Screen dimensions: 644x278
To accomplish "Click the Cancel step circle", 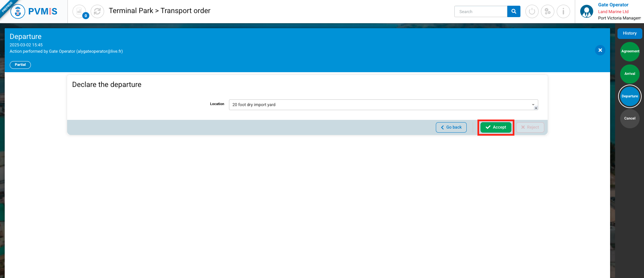I will (x=630, y=119).
